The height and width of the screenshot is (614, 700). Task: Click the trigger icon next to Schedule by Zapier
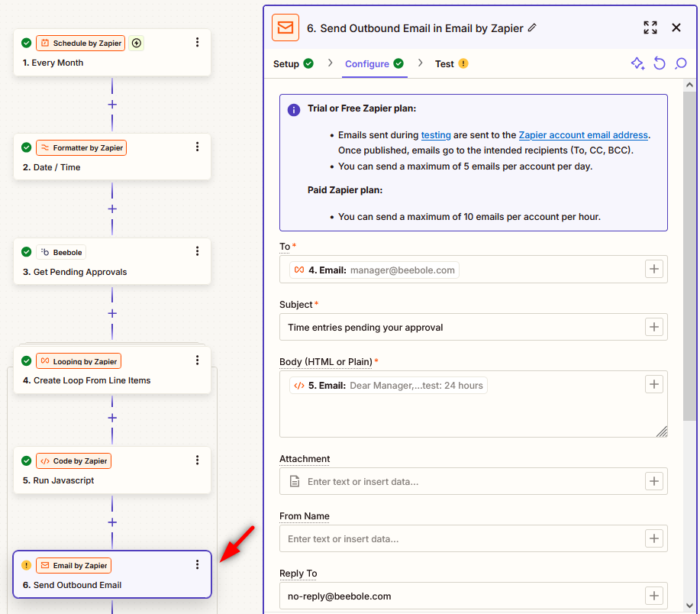(x=137, y=43)
